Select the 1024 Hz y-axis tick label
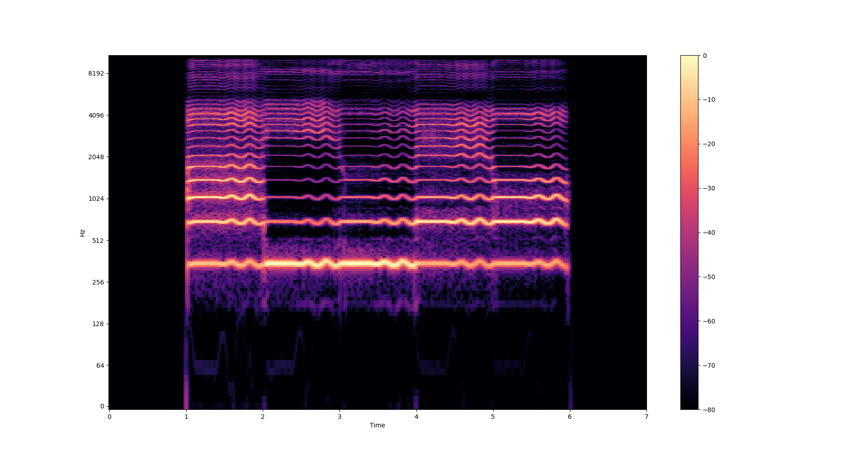868x460 pixels. (96, 199)
